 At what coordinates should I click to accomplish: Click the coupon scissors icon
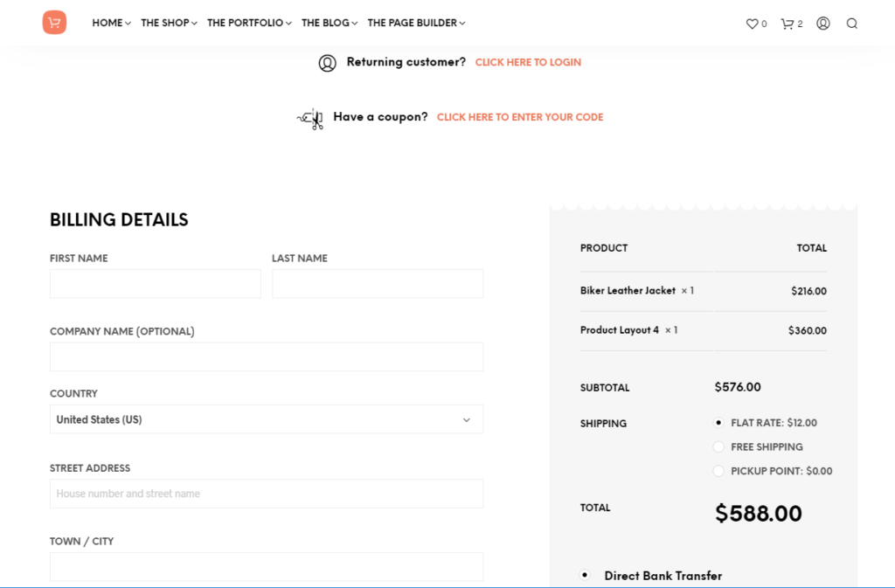pyautogui.click(x=310, y=119)
